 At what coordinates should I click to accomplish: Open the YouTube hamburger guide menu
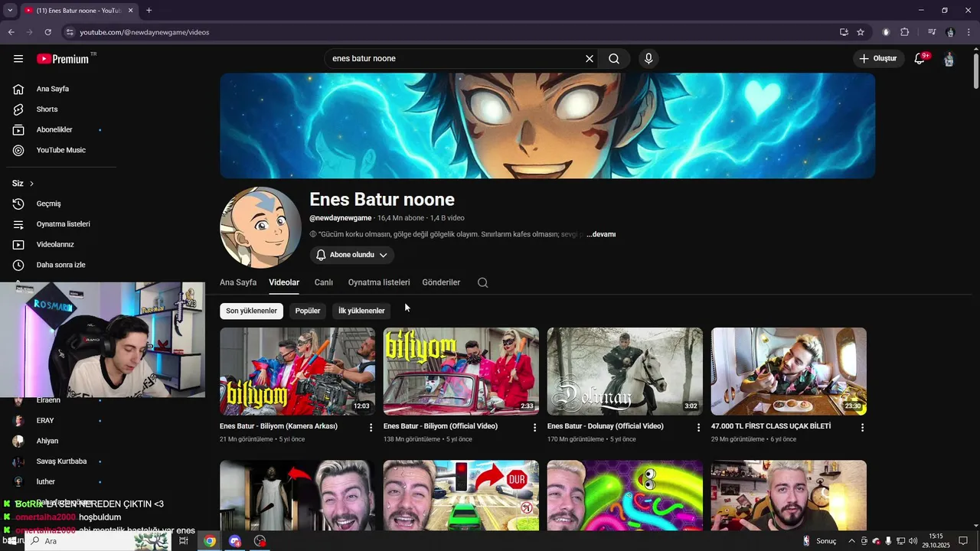click(x=18, y=59)
